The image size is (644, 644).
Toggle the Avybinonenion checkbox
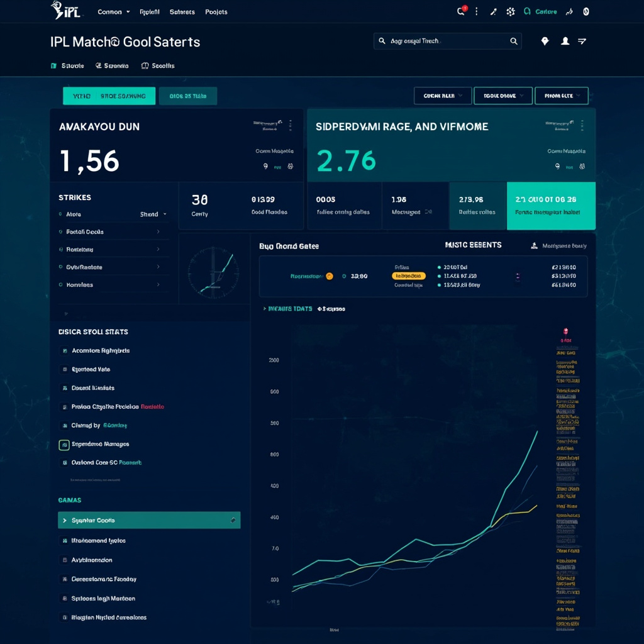[x=65, y=560]
